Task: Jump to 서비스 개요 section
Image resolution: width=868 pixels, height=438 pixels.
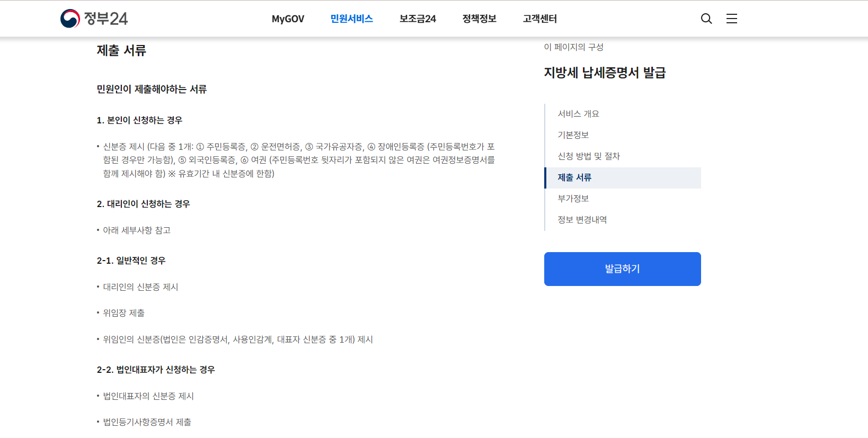Action: [578, 114]
